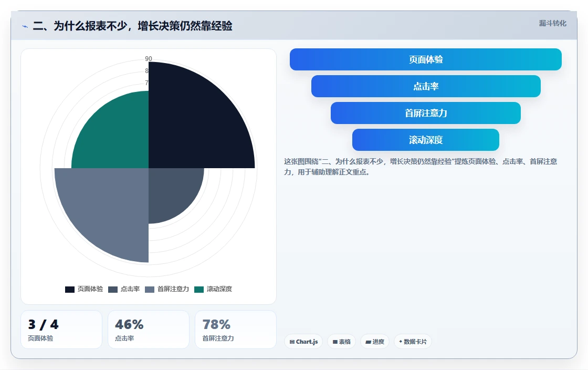
Task: Click the dark navy polar chart segment
Action: 195,124
